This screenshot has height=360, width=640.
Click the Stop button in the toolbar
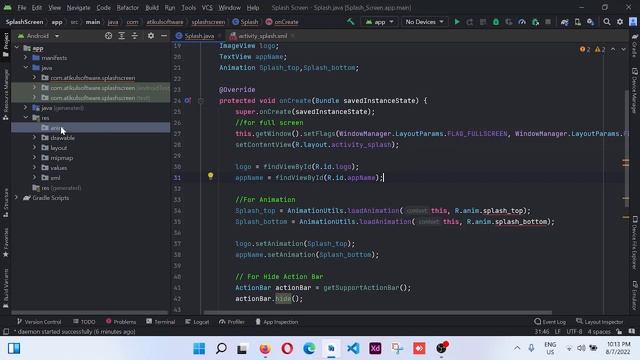click(548, 22)
